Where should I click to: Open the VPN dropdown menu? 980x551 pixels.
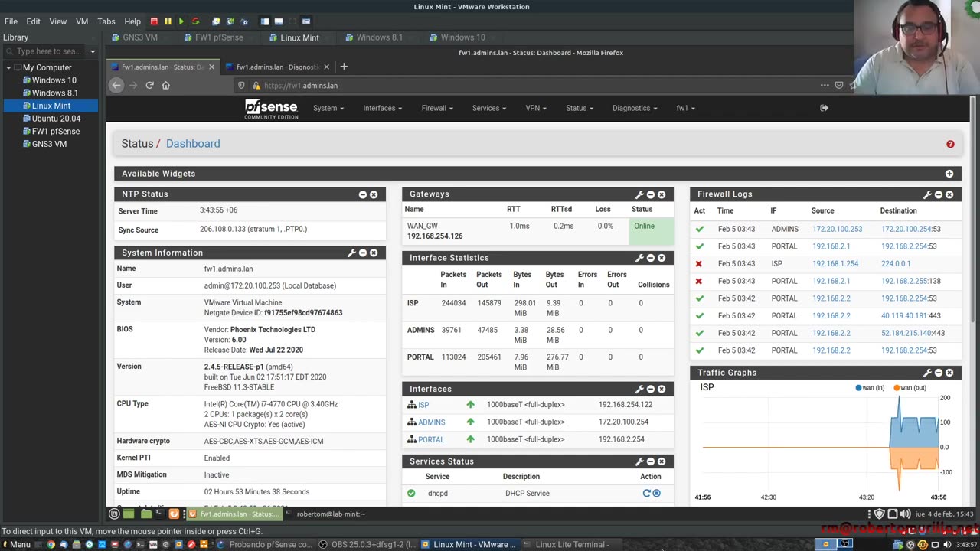pos(536,108)
